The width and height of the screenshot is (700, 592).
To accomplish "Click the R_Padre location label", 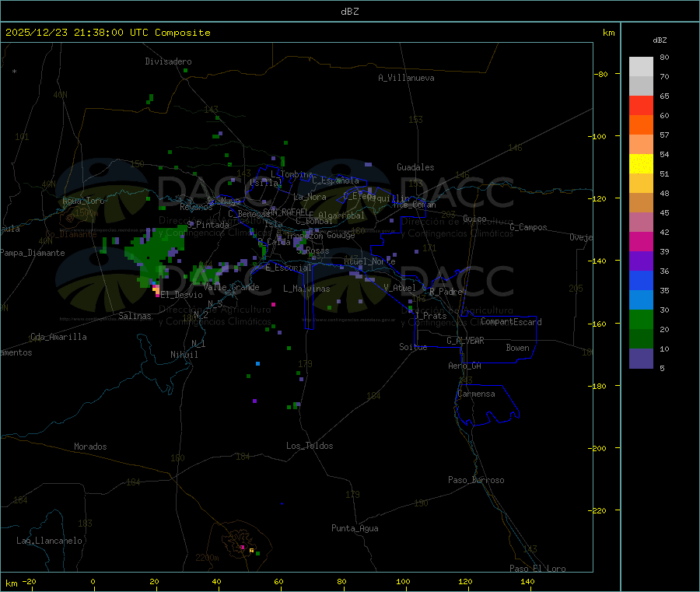I will (446, 292).
